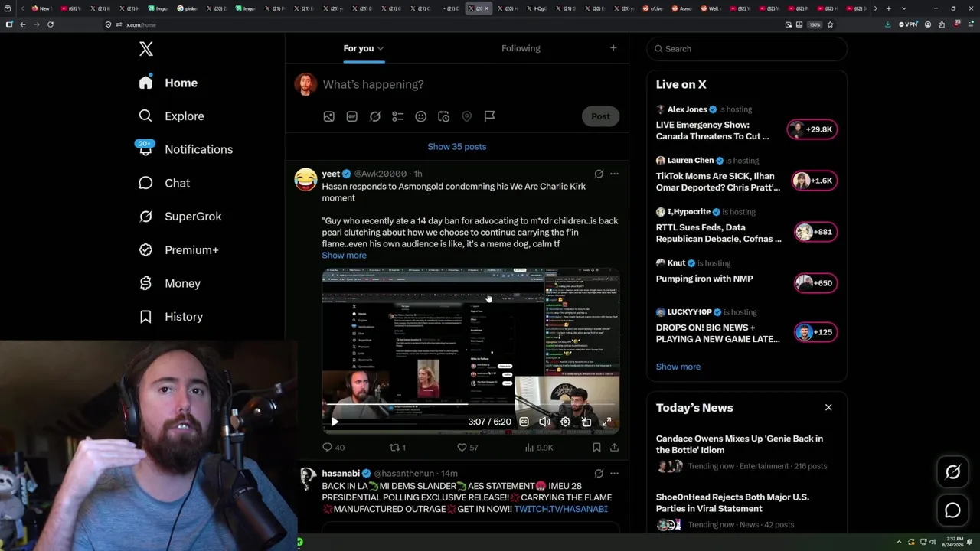Join Knut's Pumping iron live +650
The height and width of the screenshot is (551, 980).
coord(815,283)
